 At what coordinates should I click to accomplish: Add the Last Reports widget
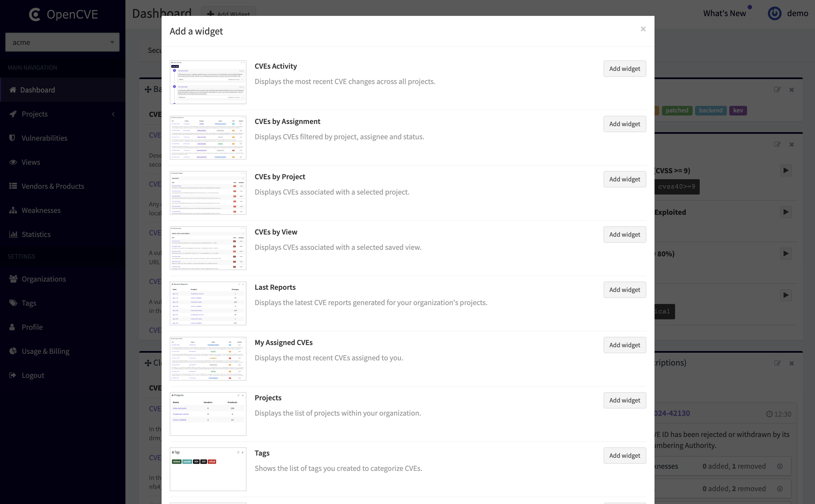tap(624, 290)
